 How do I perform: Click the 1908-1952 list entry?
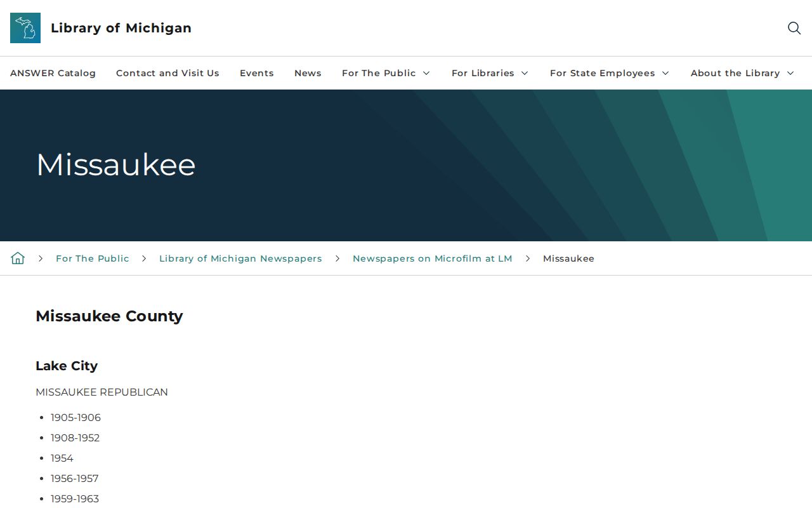click(75, 438)
